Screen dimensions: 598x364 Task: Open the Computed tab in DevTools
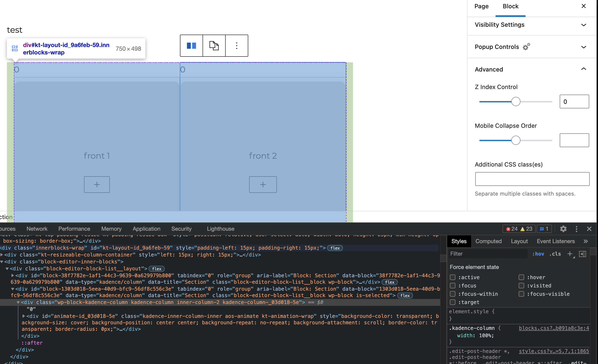[489, 241]
